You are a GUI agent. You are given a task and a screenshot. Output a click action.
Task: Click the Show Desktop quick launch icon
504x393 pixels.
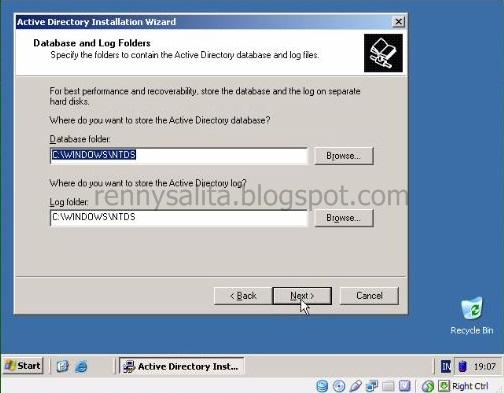(62, 366)
